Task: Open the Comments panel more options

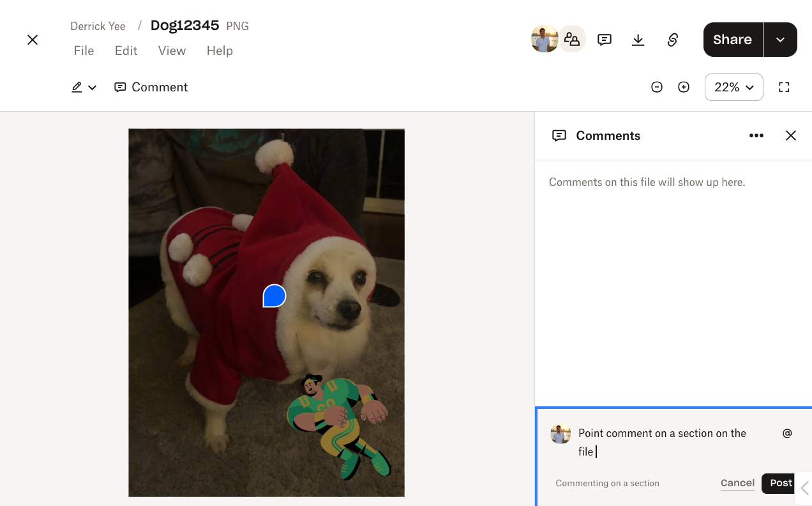Action: [x=756, y=135]
